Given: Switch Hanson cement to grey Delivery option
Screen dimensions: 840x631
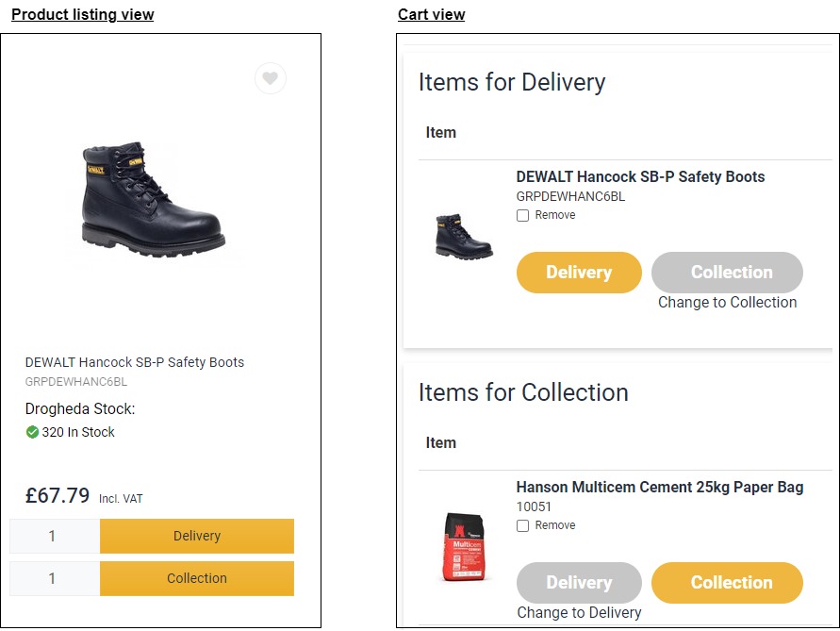Looking at the screenshot, I should pos(579,583).
